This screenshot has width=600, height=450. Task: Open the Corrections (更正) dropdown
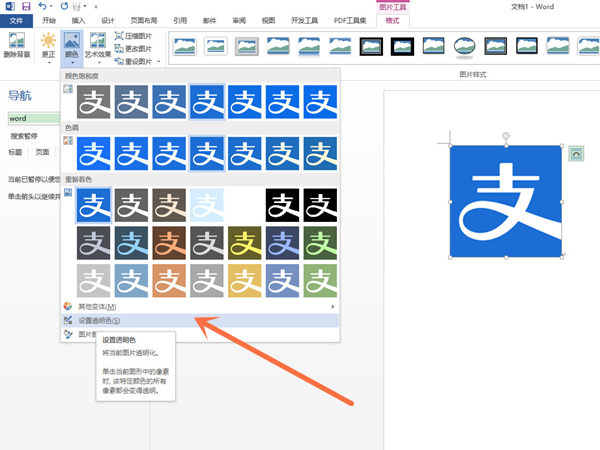click(x=47, y=47)
